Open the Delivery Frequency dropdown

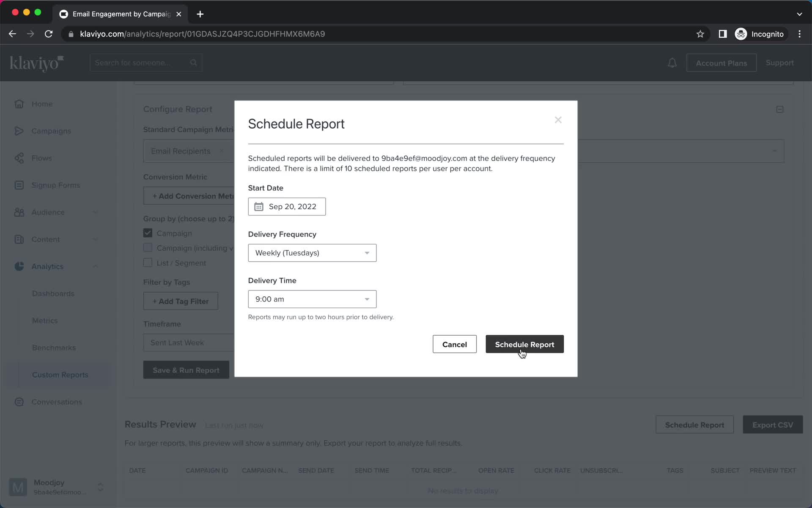(x=312, y=253)
